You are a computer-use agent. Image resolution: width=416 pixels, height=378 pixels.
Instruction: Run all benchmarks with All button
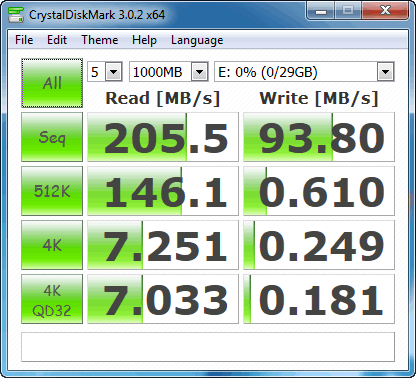52,83
